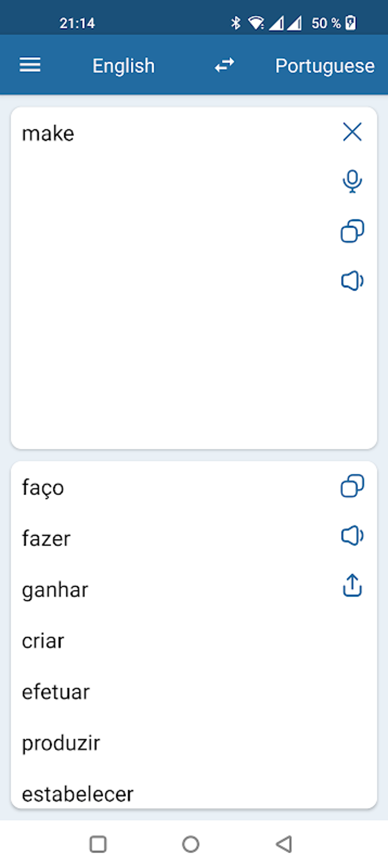
Task: Play audio of the translation fazer
Action: pos(352,536)
